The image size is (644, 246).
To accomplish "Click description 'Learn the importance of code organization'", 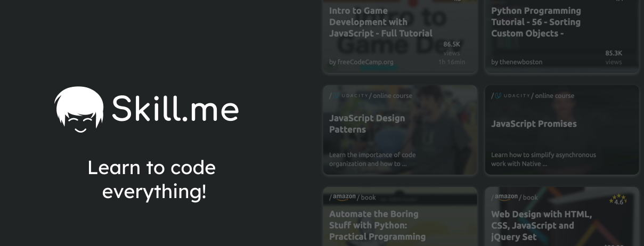I will tap(372, 159).
